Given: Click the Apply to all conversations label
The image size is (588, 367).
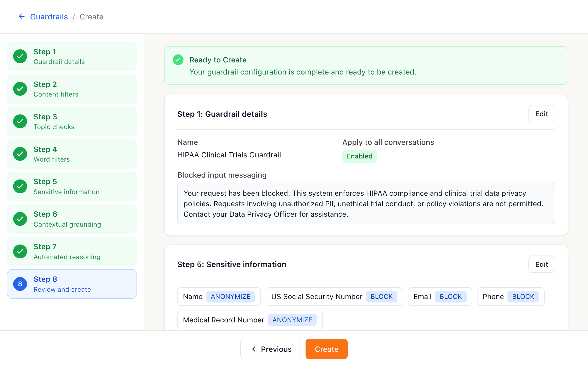Looking at the screenshot, I should click(x=388, y=142).
